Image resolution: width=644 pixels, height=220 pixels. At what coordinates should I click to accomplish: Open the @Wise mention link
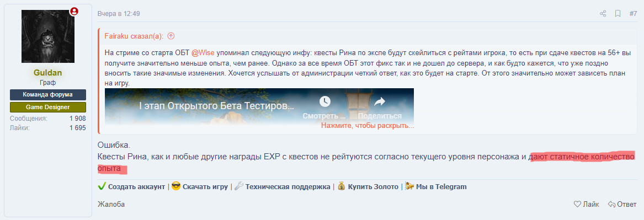(x=203, y=53)
